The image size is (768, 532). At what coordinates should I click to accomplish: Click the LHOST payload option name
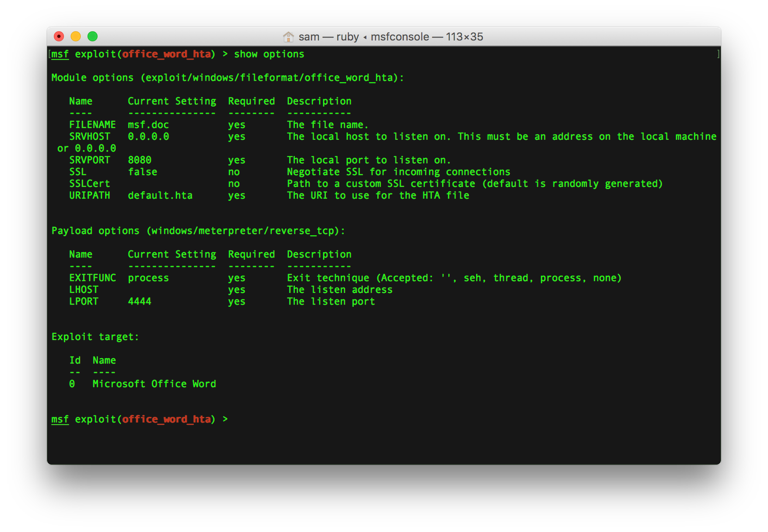coord(84,290)
